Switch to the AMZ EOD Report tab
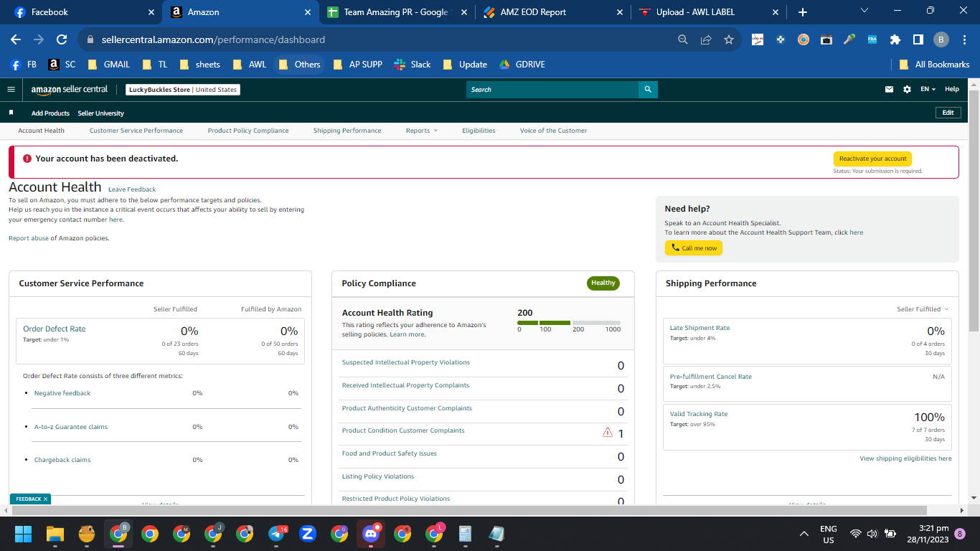Viewport: 980px width, 551px height. [x=552, y=12]
